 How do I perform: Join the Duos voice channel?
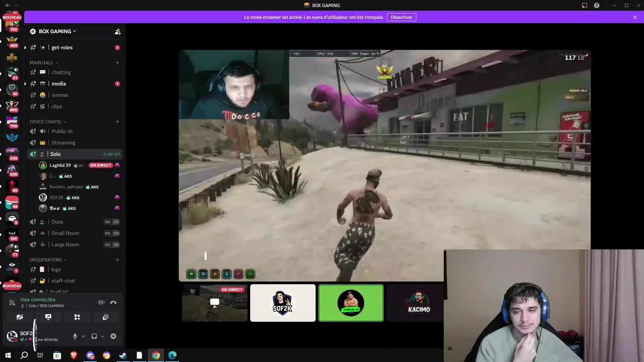[x=74, y=222]
